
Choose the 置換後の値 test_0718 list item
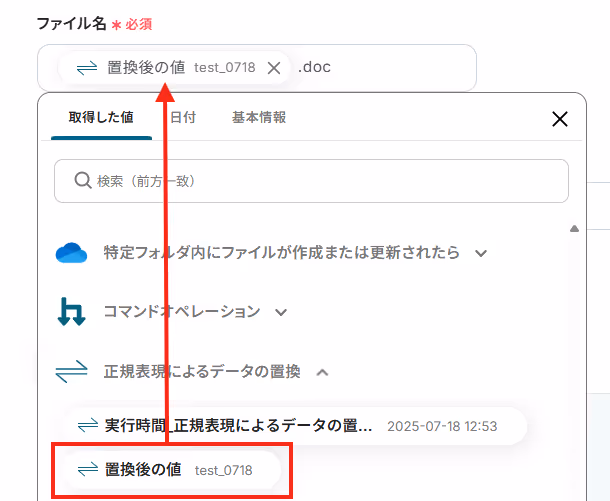coord(174,470)
